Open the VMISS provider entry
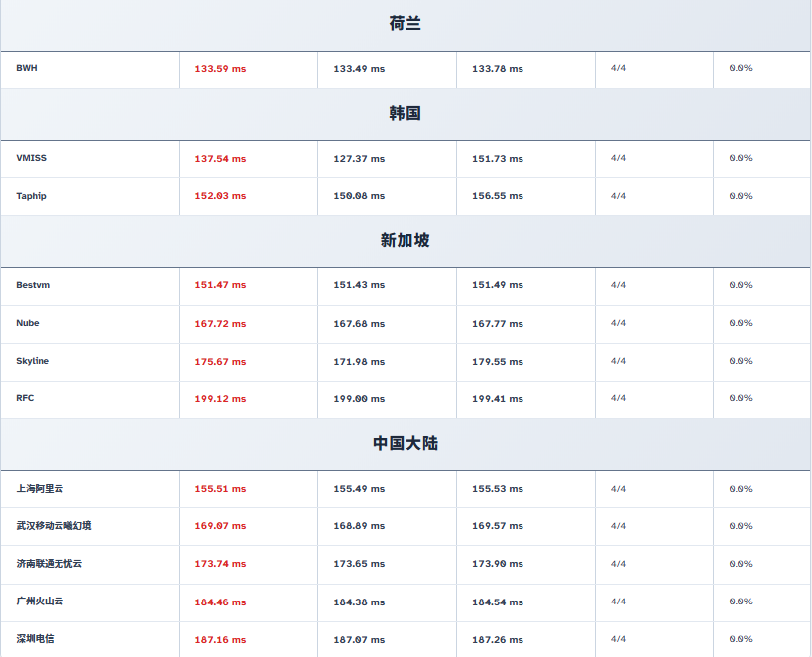Image resolution: width=812 pixels, height=657 pixels. point(31,159)
